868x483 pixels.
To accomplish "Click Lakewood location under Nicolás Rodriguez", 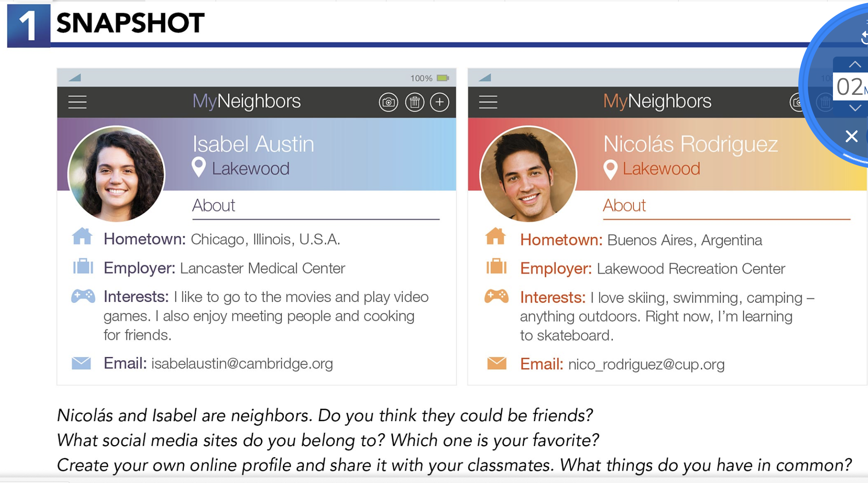I will [661, 169].
